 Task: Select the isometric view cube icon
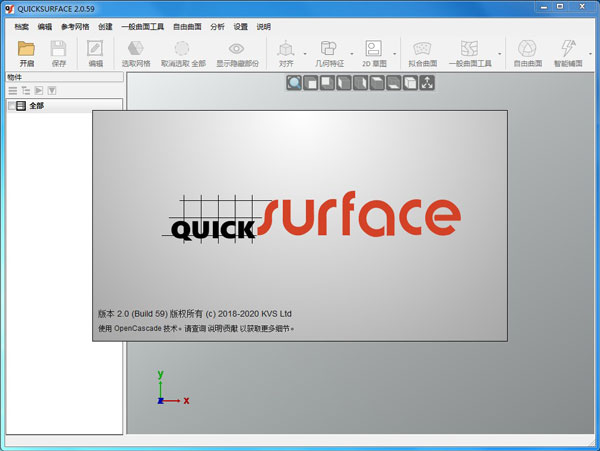coord(410,83)
